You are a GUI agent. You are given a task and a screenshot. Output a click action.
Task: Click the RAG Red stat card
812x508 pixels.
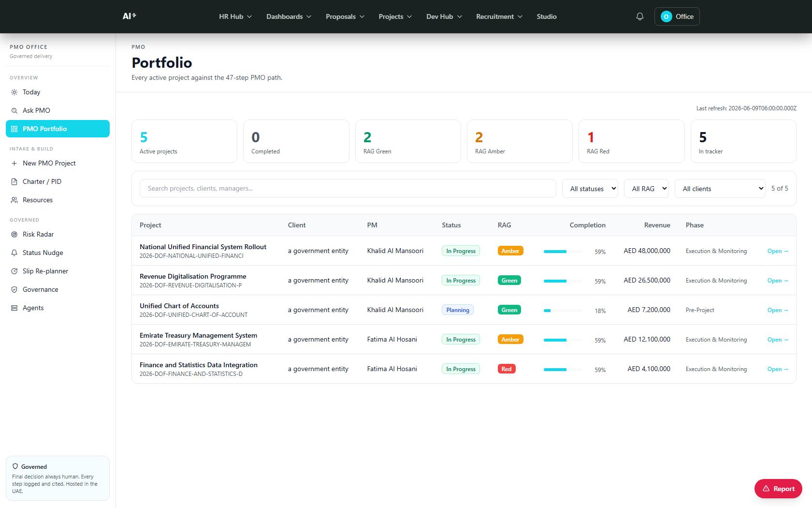(x=631, y=141)
